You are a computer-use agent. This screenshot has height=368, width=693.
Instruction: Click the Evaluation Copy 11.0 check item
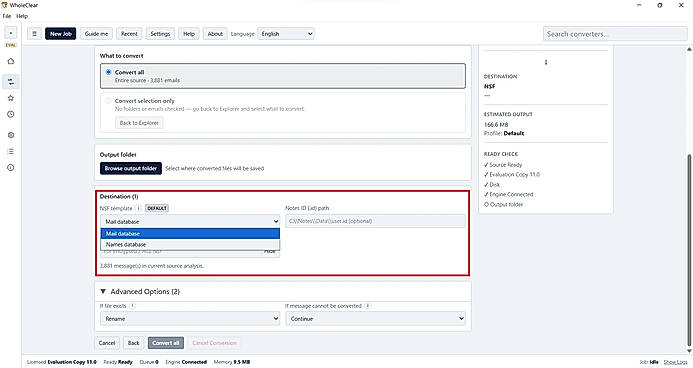[512, 175]
